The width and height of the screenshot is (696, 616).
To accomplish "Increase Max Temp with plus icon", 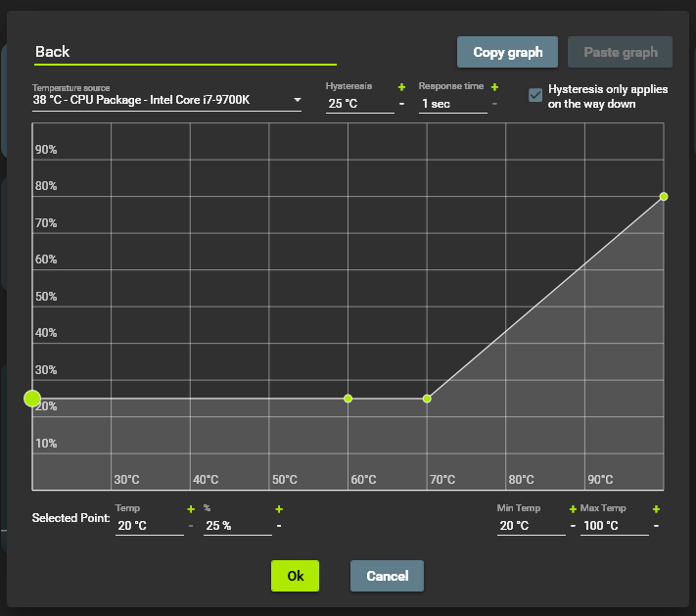I will pos(656,509).
